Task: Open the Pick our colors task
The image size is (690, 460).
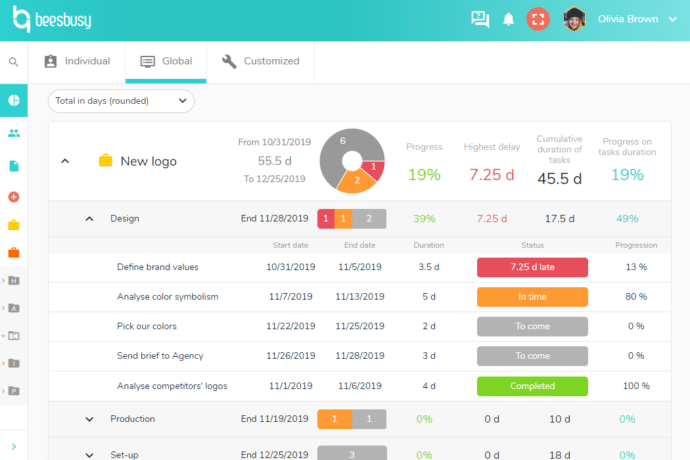Action: point(147,326)
